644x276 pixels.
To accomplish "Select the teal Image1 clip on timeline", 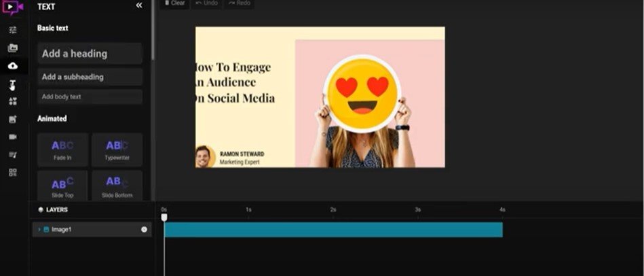I will [x=333, y=230].
